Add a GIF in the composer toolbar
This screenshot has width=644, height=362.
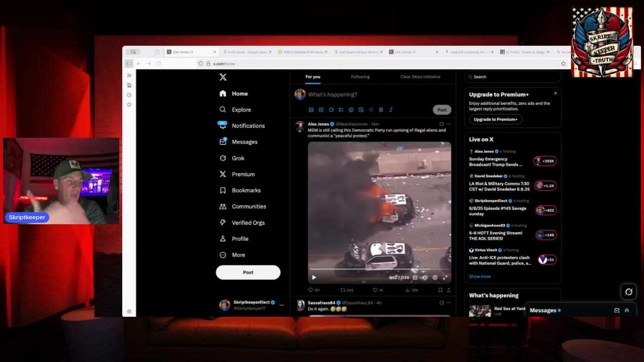321,110
